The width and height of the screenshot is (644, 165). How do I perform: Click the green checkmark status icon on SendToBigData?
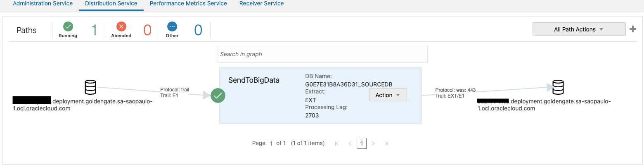(x=218, y=96)
